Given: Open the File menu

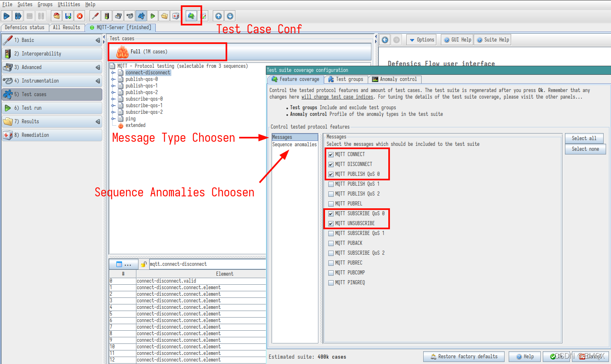Looking at the screenshot, I should coord(7,4).
